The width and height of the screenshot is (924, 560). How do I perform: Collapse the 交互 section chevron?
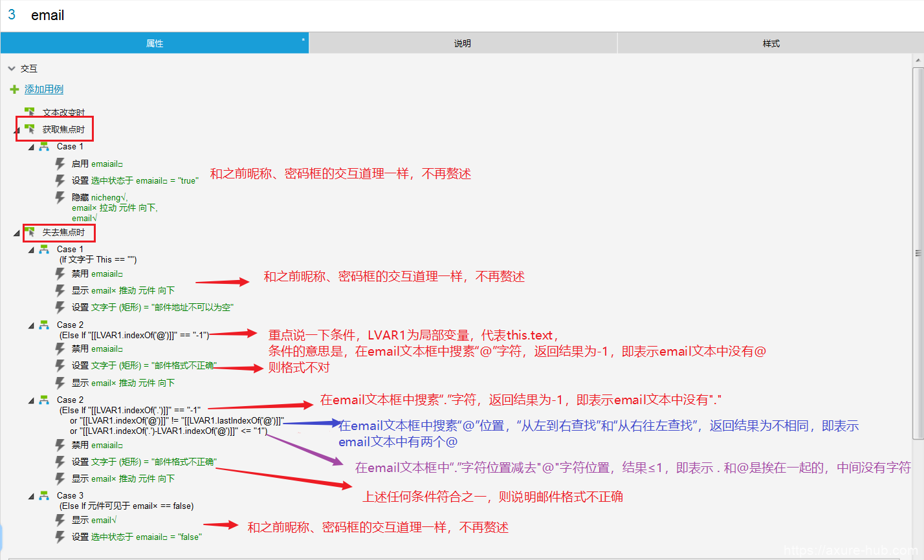12,69
